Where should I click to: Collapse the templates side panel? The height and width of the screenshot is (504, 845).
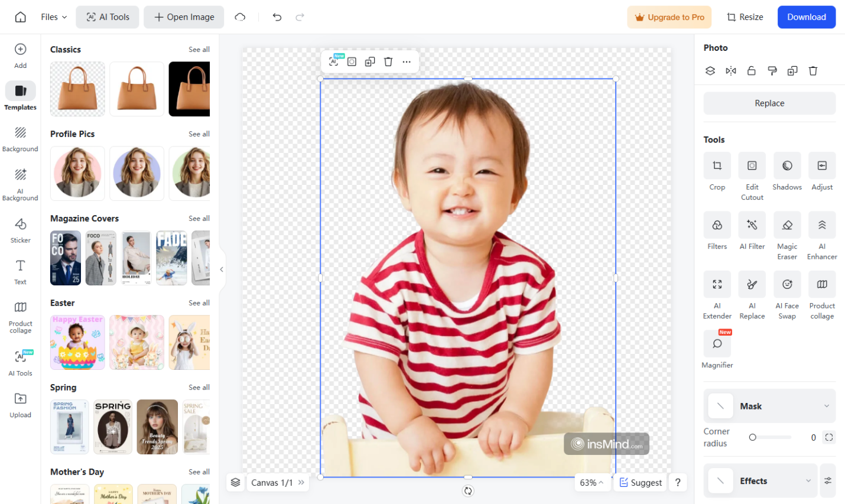(x=222, y=269)
